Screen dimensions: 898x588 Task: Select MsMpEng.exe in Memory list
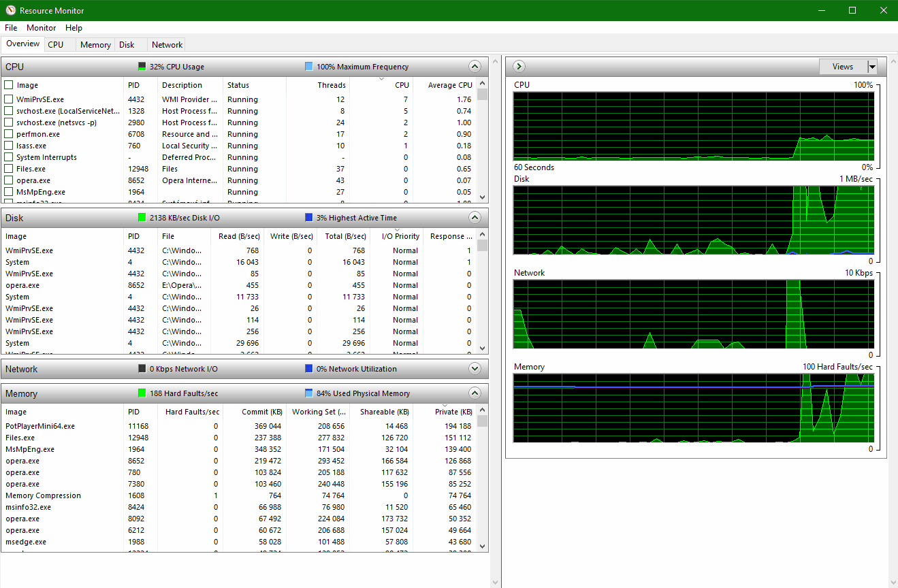tap(239, 449)
